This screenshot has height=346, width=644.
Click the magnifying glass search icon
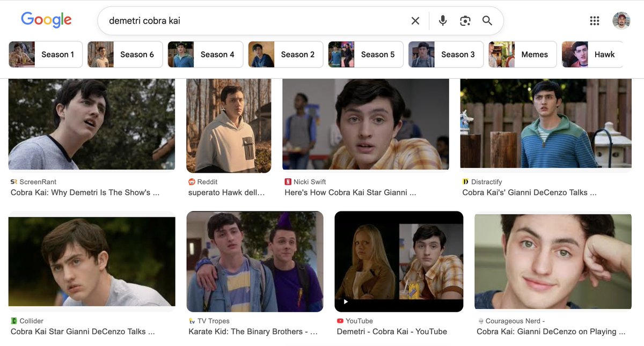(x=487, y=21)
